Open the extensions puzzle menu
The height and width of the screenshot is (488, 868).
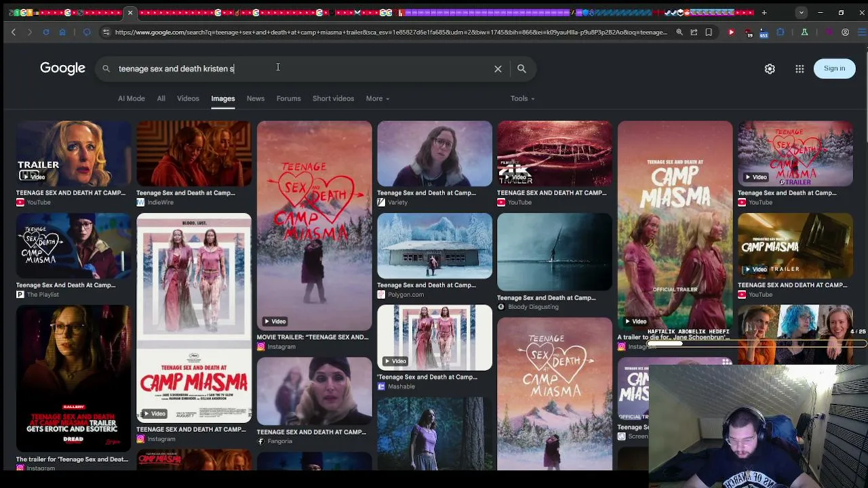[x=781, y=32]
